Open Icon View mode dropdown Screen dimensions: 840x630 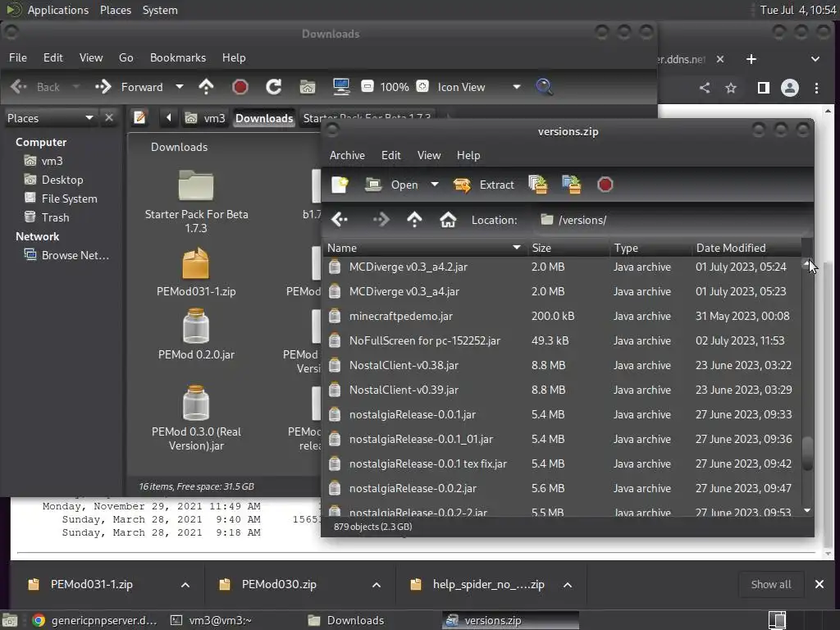478,87
